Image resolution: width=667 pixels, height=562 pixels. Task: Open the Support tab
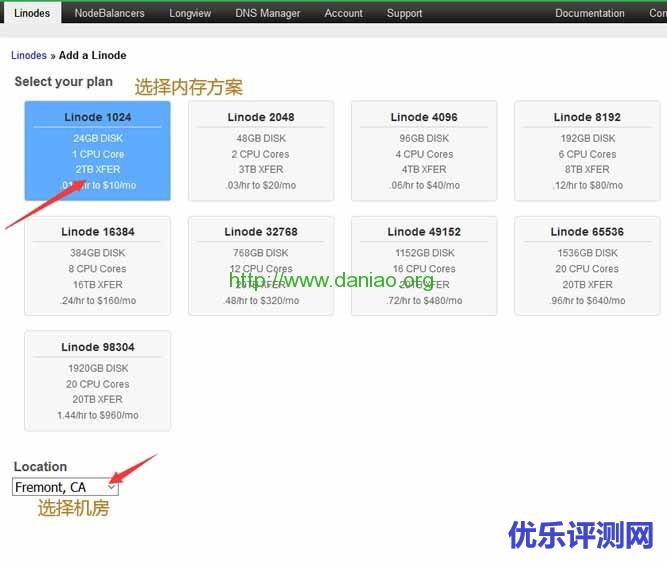point(404,13)
